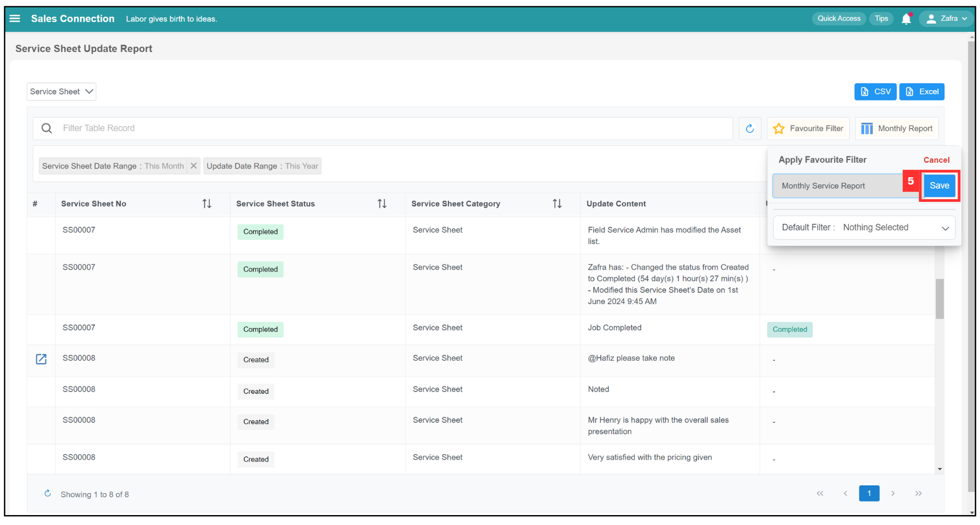980x525 pixels.
Task: Click the Monthly Service Report name field
Action: (838, 186)
